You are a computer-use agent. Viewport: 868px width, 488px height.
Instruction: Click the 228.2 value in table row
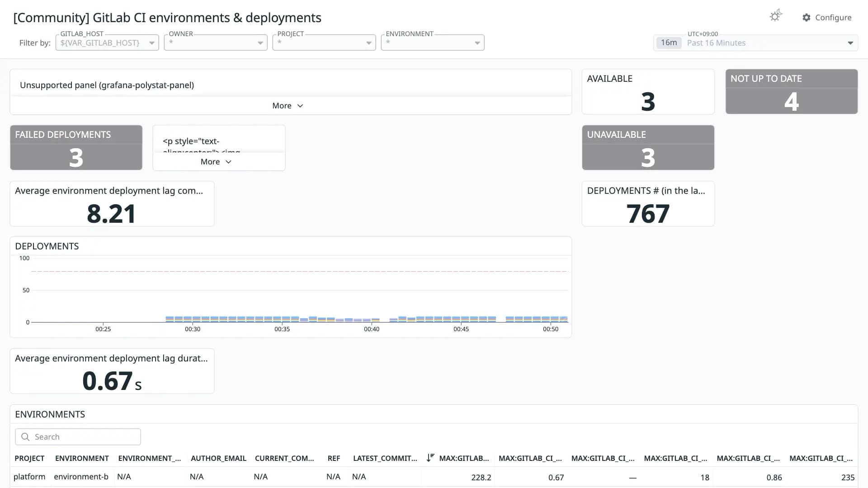point(481,477)
